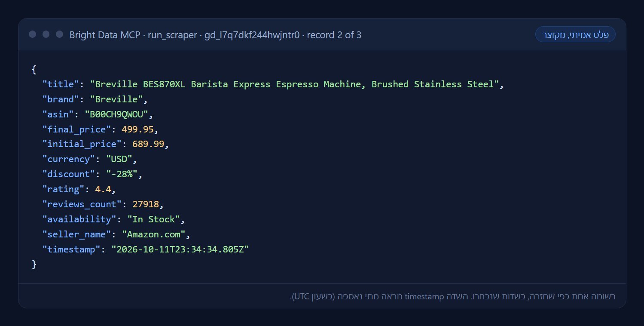Click the "initial_price" key
The width and height of the screenshot is (644, 326).
[x=82, y=144]
